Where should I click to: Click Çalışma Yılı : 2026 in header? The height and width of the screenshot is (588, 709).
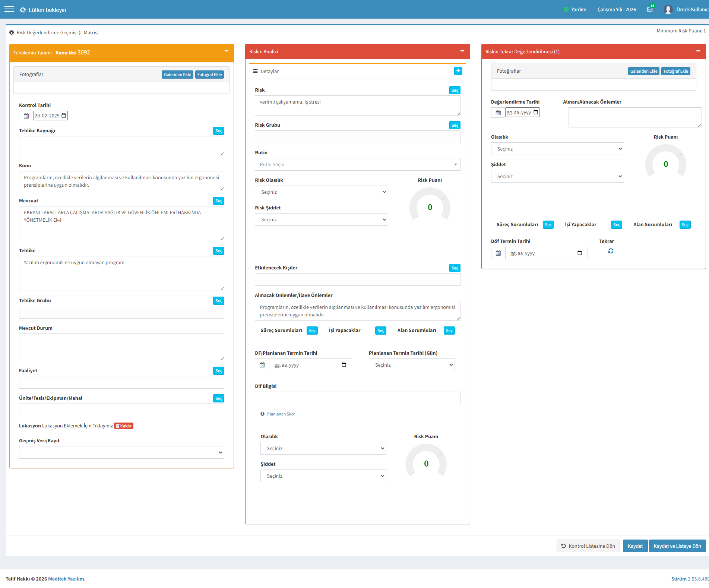pyautogui.click(x=617, y=10)
